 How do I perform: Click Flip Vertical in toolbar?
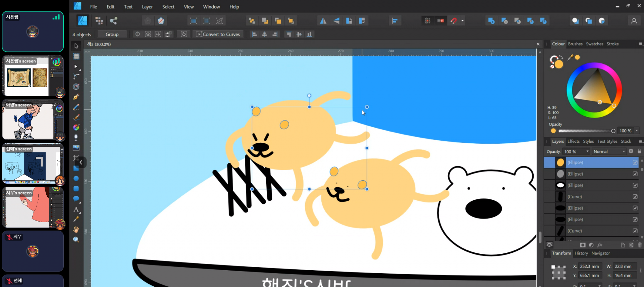pos(336,21)
